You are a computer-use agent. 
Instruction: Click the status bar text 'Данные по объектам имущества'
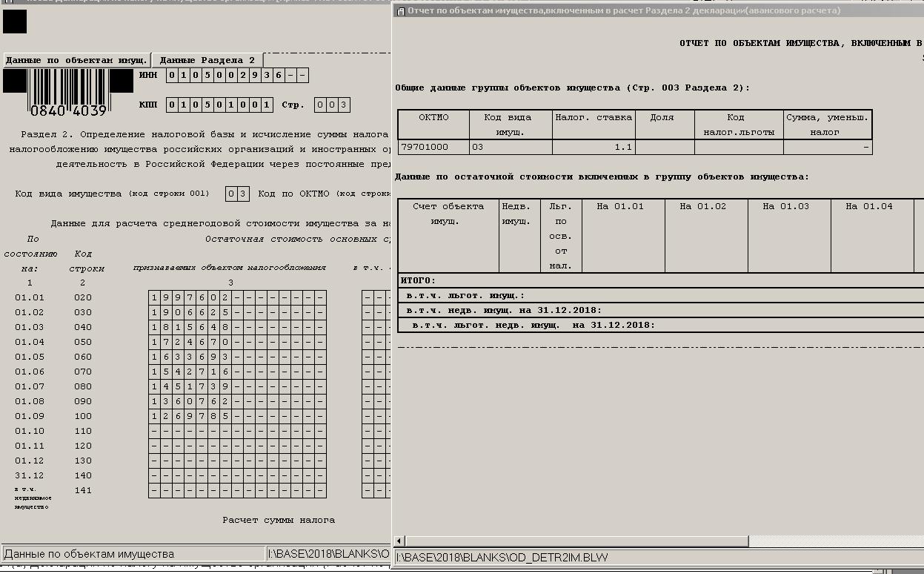pos(90,554)
